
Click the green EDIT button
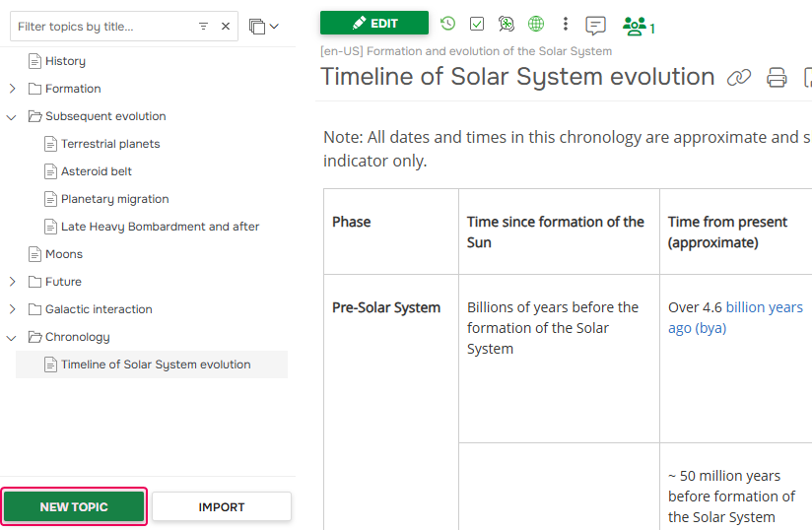click(373, 24)
